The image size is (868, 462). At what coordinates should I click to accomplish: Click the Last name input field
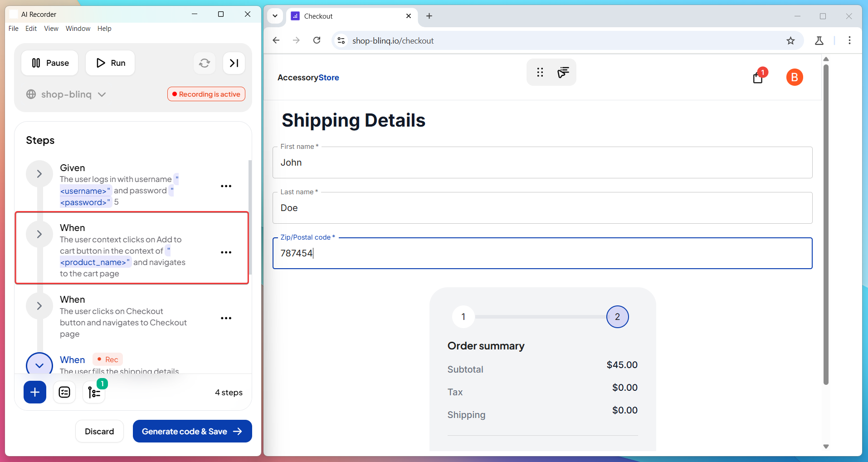[542, 208]
